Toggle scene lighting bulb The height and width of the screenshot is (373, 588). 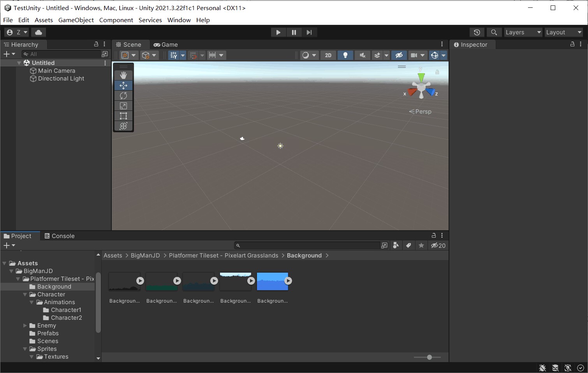point(345,55)
